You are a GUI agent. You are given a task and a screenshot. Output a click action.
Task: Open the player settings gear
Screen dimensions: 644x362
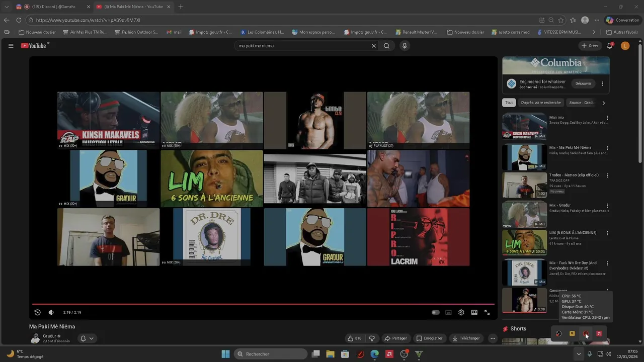461,312
